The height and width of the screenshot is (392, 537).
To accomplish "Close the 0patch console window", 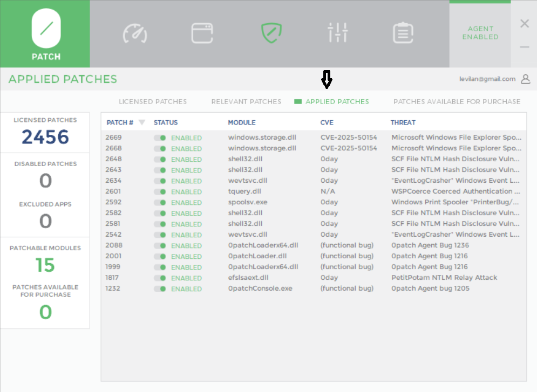I will click(525, 24).
